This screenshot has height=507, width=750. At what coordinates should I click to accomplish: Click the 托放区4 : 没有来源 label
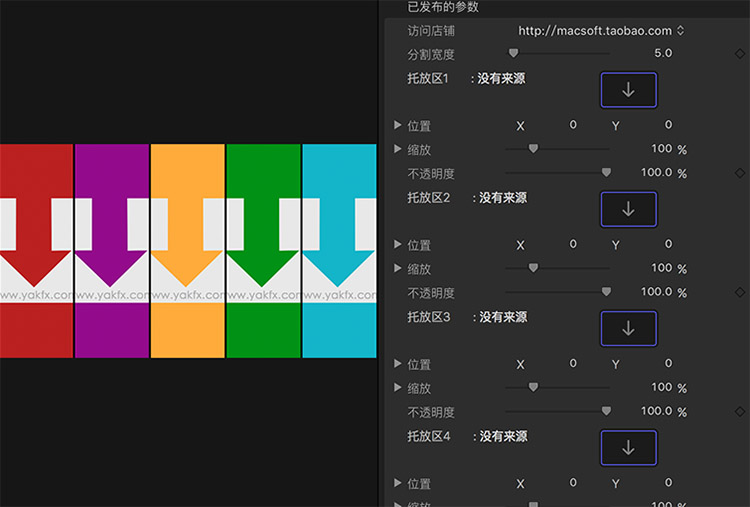467,436
